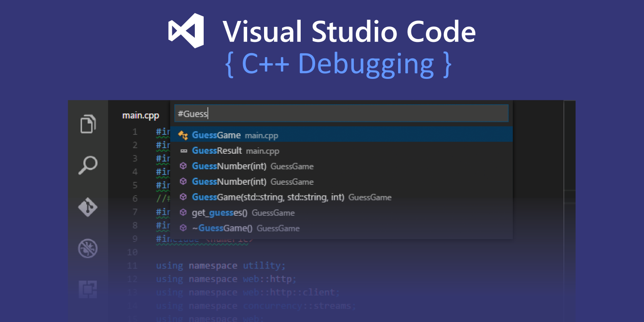
Task: Open the Explorer view in activity bar
Action: 88,124
